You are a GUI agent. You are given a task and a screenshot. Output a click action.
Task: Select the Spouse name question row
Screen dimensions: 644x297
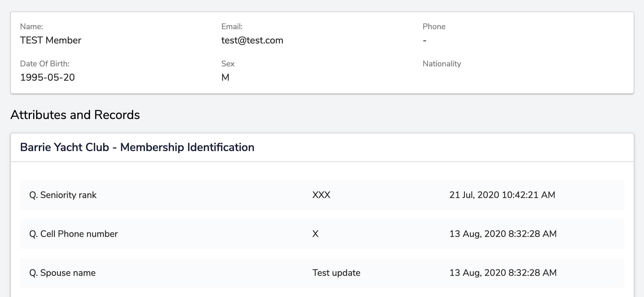62,273
